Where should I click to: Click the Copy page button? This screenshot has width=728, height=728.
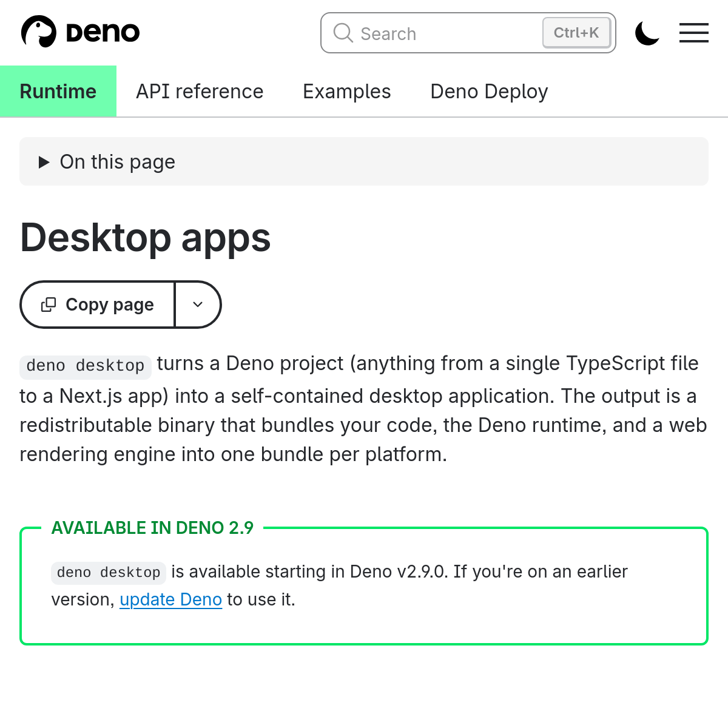(x=98, y=305)
